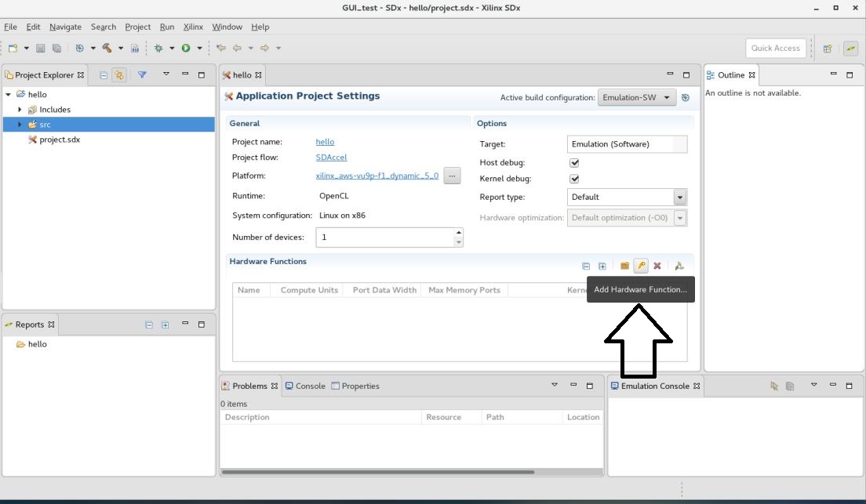Click the Problems panel horizontal scrollbar
Viewport: 866px width, 504px height.
pos(378,472)
